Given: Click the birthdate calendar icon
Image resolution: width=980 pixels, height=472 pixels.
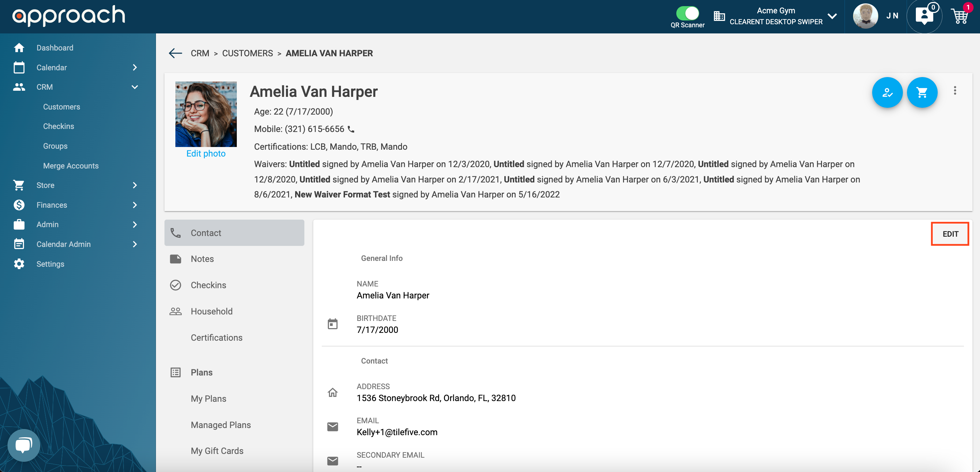Looking at the screenshot, I should (332, 324).
